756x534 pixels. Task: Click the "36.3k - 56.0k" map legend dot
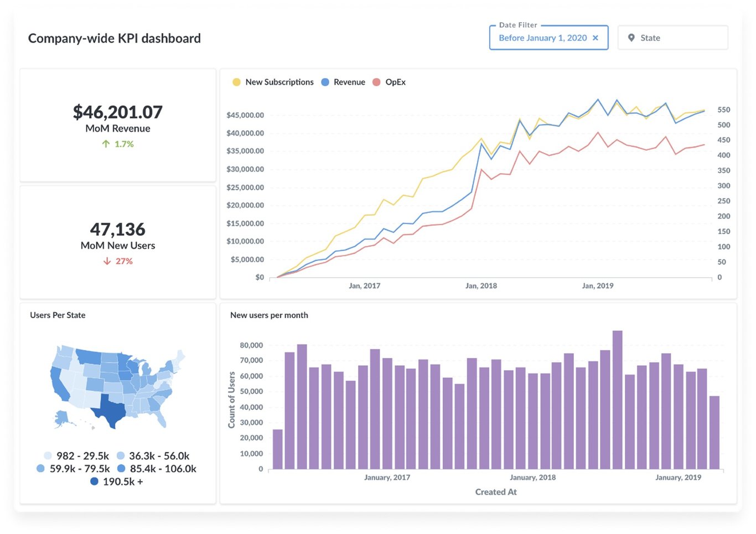[x=121, y=455]
